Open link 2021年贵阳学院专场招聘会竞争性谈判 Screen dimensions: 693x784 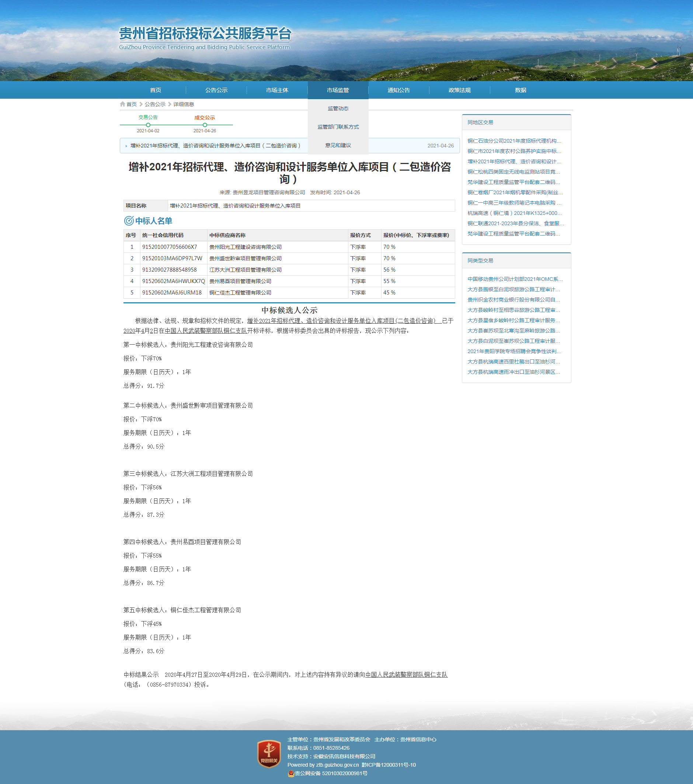[514, 352]
